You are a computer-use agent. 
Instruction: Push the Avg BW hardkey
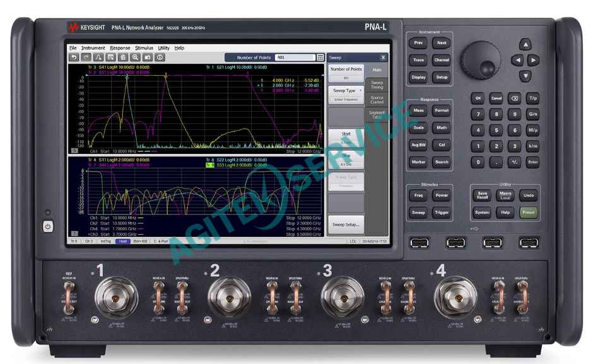[418, 145]
